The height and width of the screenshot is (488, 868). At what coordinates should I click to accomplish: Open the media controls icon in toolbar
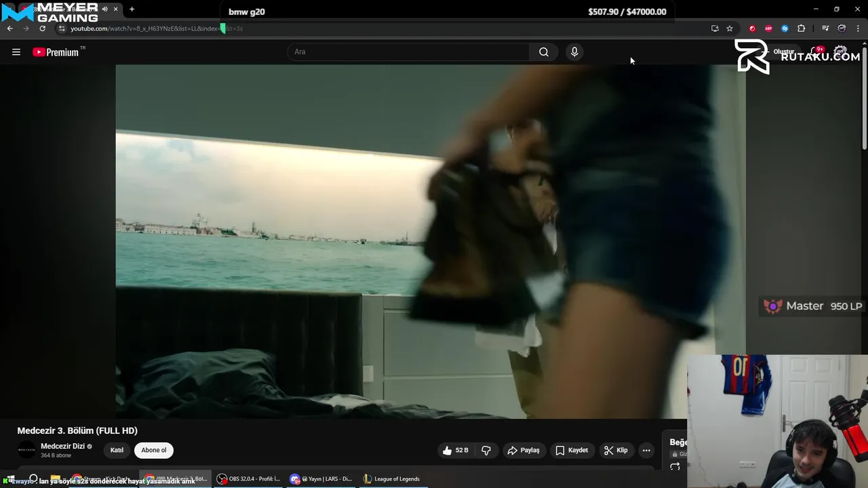[x=825, y=28]
